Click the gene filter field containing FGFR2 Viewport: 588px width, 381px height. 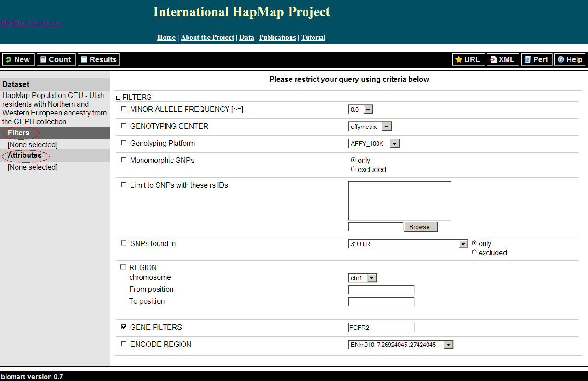point(382,328)
